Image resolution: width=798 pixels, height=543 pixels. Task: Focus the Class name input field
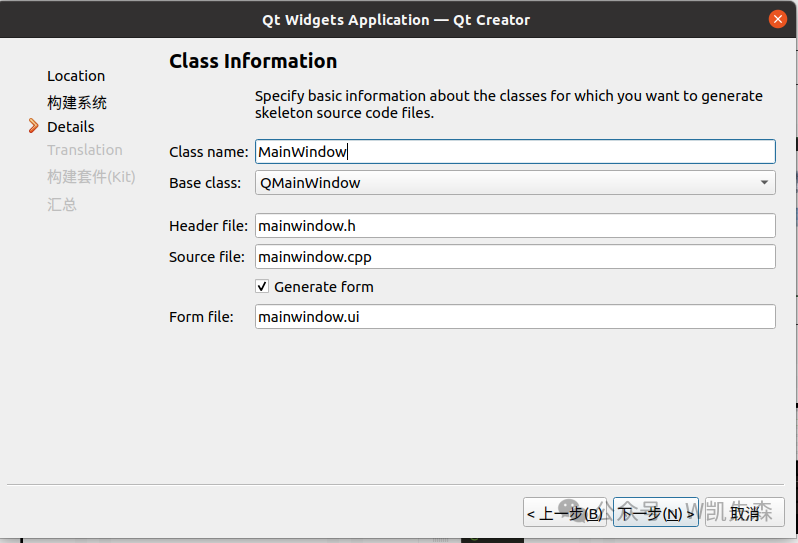pos(515,152)
